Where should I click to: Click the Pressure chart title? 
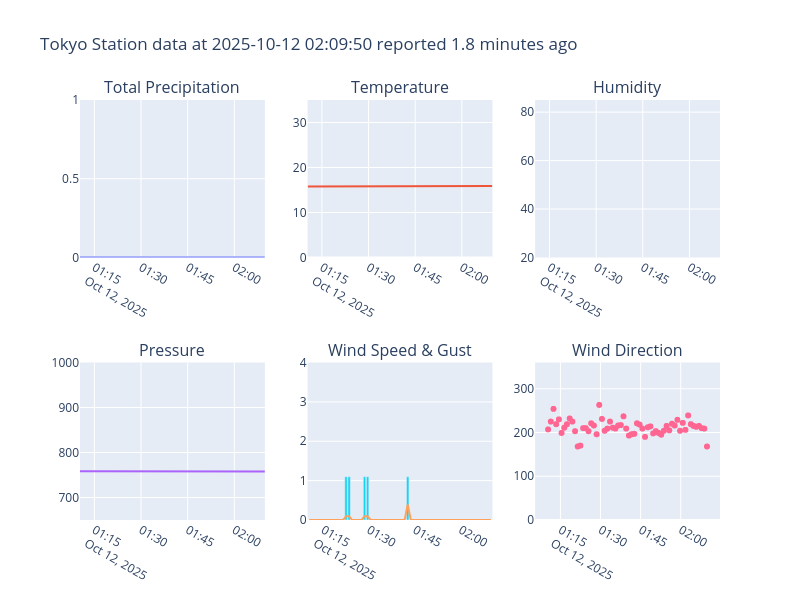[x=171, y=350]
